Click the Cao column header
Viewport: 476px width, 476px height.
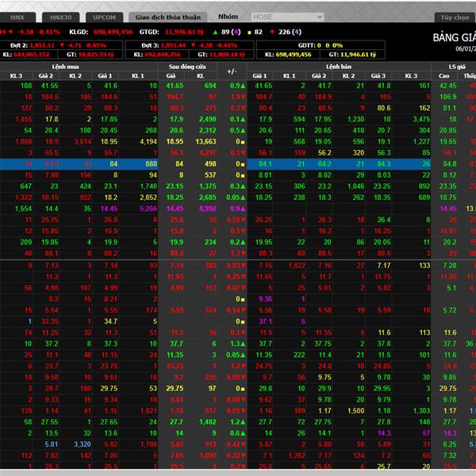pyautogui.click(x=443, y=76)
